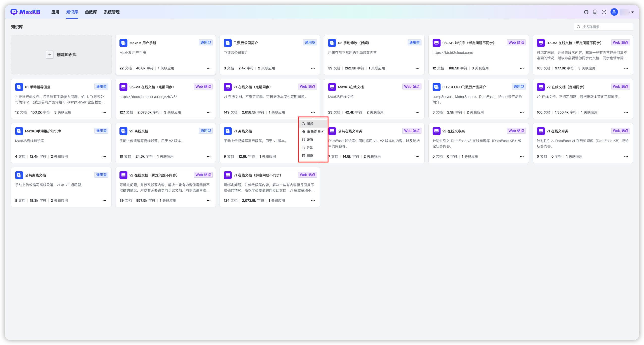Expand the user account dropdown arrow
This screenshot has height=345, width=644.
tap(633, 12)
